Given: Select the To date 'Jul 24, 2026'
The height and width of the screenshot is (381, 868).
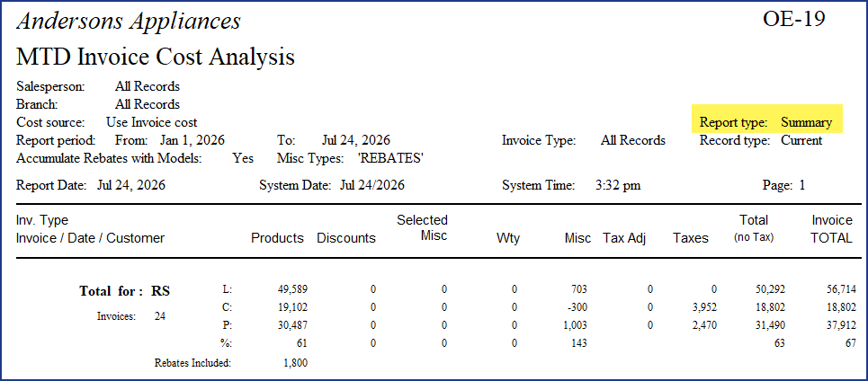Looking at the screenshot, I should 355,140.
